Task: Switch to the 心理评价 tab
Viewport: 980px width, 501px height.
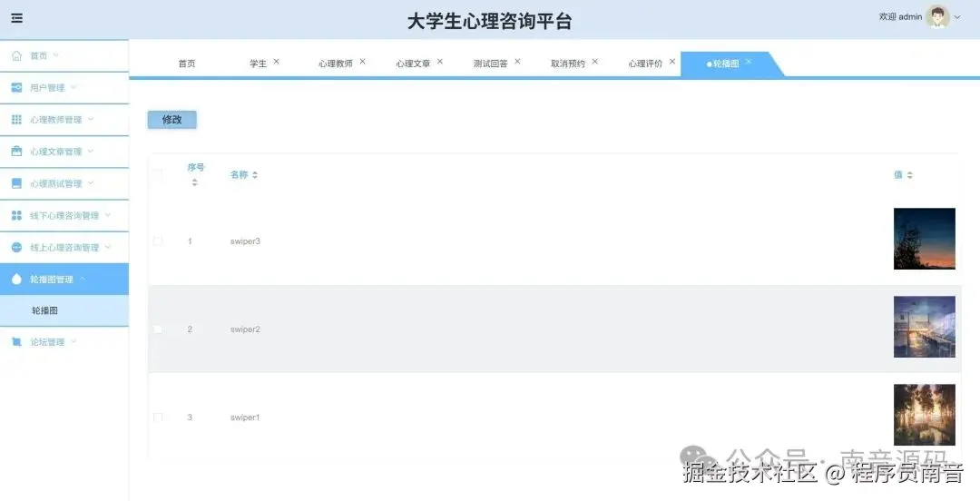Action: [x=646, y=64]
